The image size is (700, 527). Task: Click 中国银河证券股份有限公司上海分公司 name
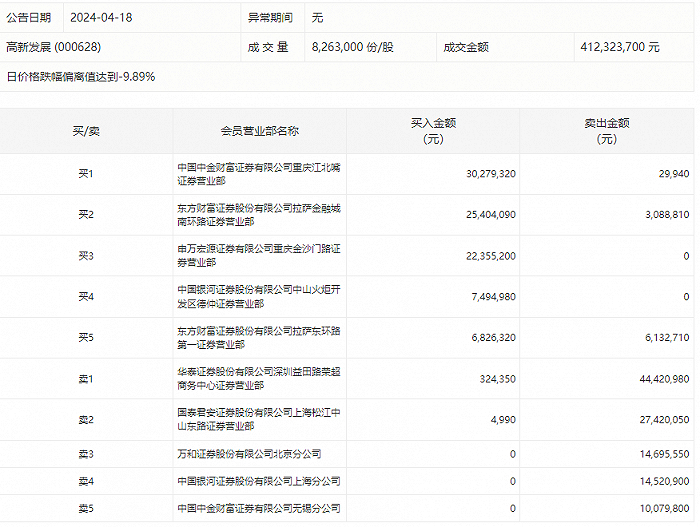coord(259,481)
